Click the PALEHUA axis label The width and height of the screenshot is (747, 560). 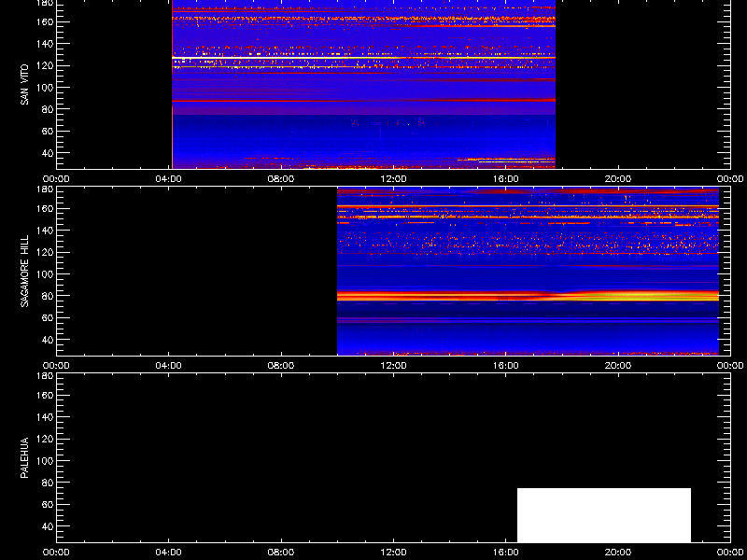pyautogui.click(x=24, y=457)
